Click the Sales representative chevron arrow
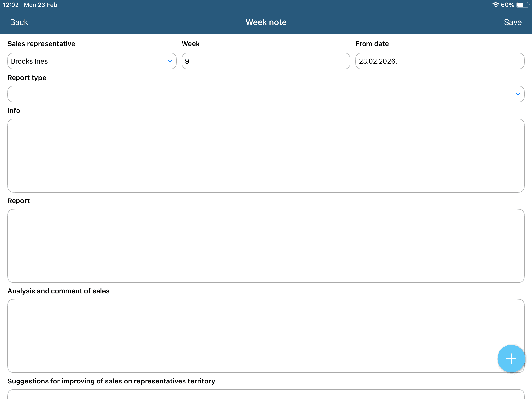This screenshot has width=532, height=399. click(x=170, y=61)
